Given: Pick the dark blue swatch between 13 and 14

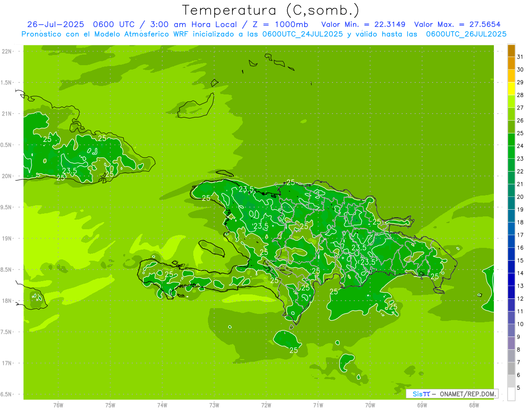Looking at the screenshot, I should pyautogui.click(x=511, y=279).
